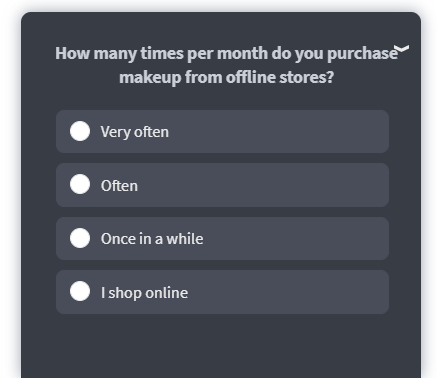Click blank space in the 'Often' option row
Screen dimensions: 437x387
click(263, 185)
